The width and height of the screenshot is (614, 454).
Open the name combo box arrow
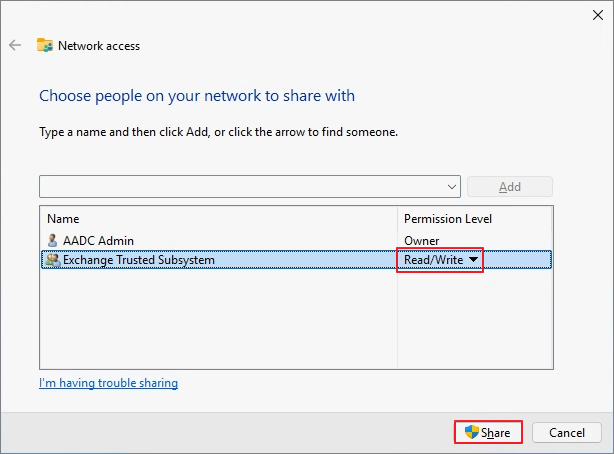[452, 187]
